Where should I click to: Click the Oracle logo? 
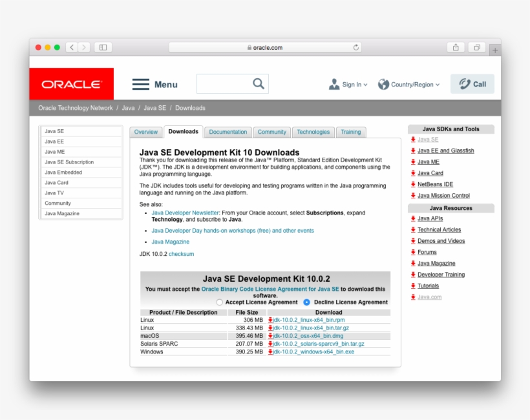click(71, 84)
